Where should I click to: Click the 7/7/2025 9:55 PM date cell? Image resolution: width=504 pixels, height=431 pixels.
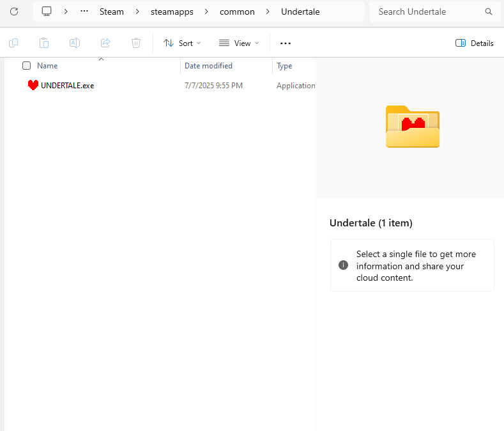pyautogui.click(x=213, y=86)
